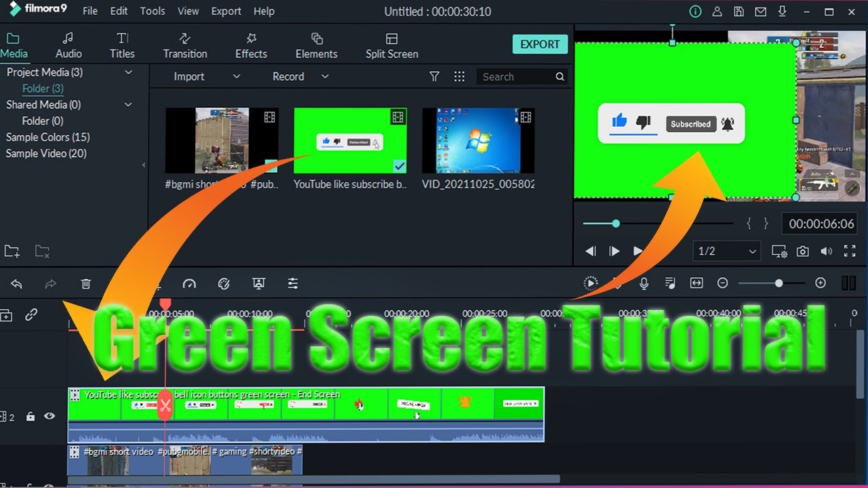Zoom out the timeline with minus icon

[x=723, y=283]
